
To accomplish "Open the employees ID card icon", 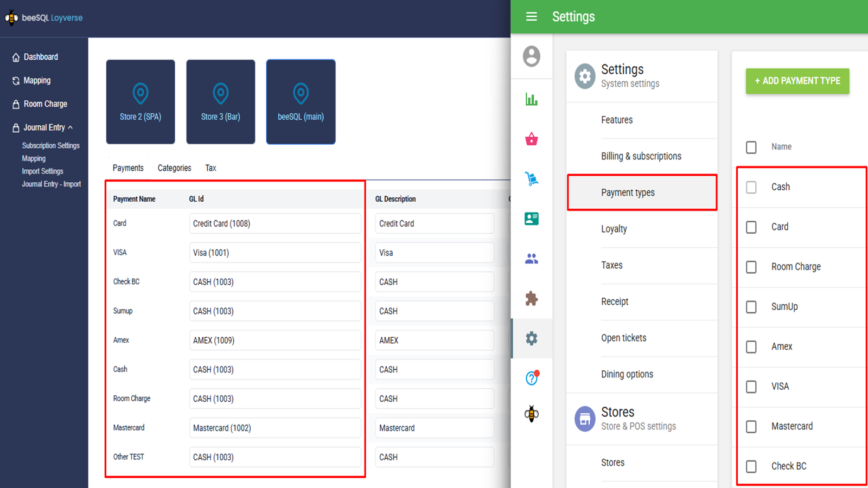I will pos(531,219).
